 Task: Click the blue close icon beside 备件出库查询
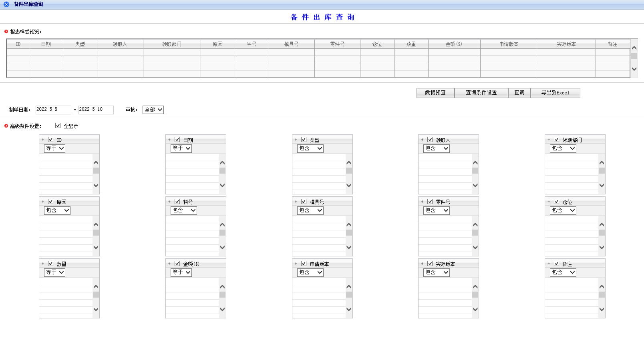tap(6, 4)
